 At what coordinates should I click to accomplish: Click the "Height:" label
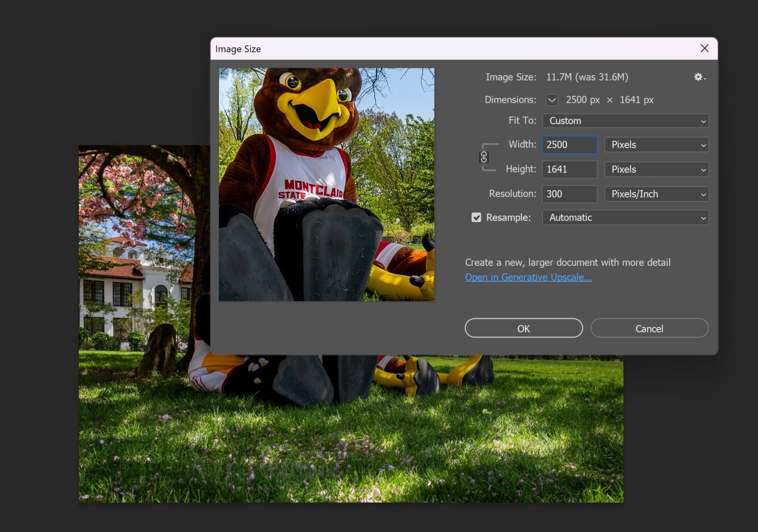click(521, 170)
